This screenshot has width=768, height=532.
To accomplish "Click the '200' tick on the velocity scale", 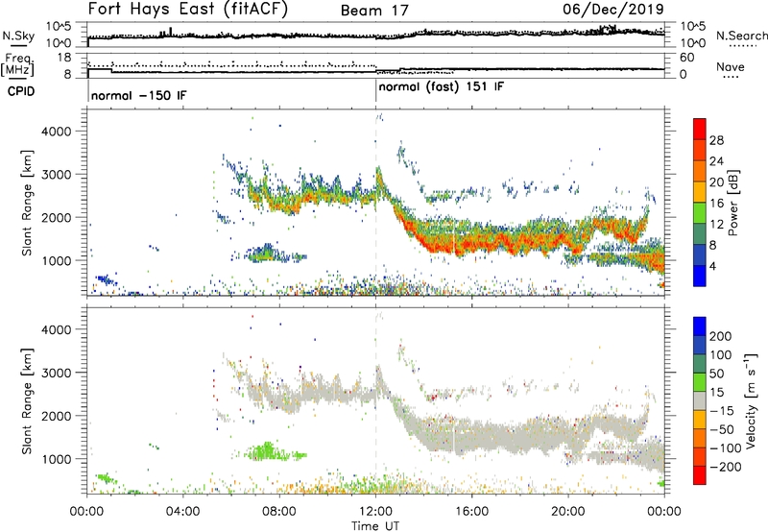I will point(721,336).
